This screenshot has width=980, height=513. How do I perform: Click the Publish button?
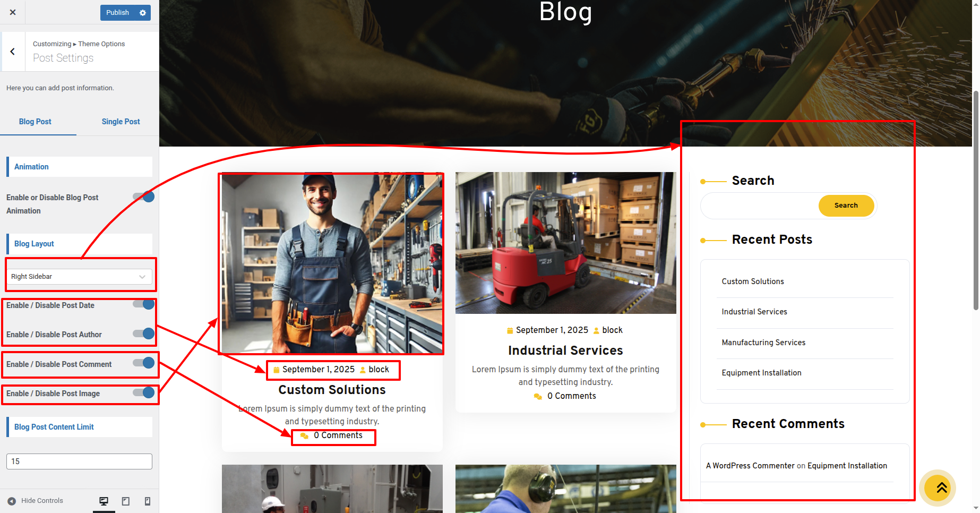point(117,13)
